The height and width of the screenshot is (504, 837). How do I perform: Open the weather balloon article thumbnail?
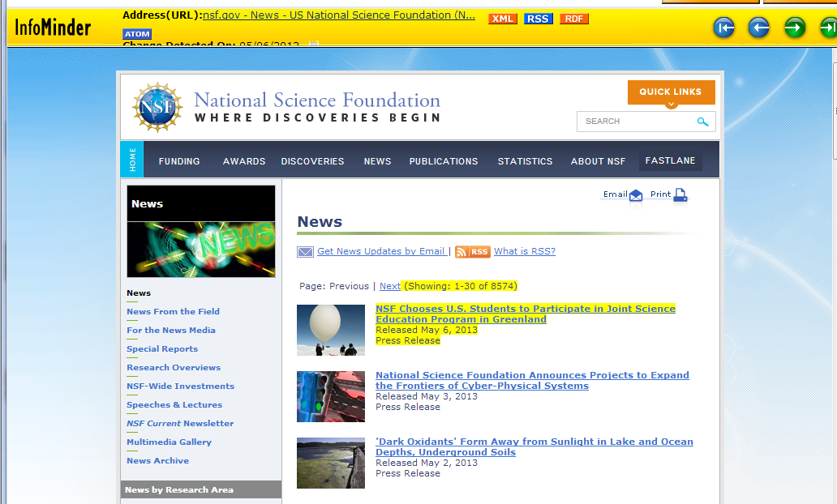pos(330,330)
